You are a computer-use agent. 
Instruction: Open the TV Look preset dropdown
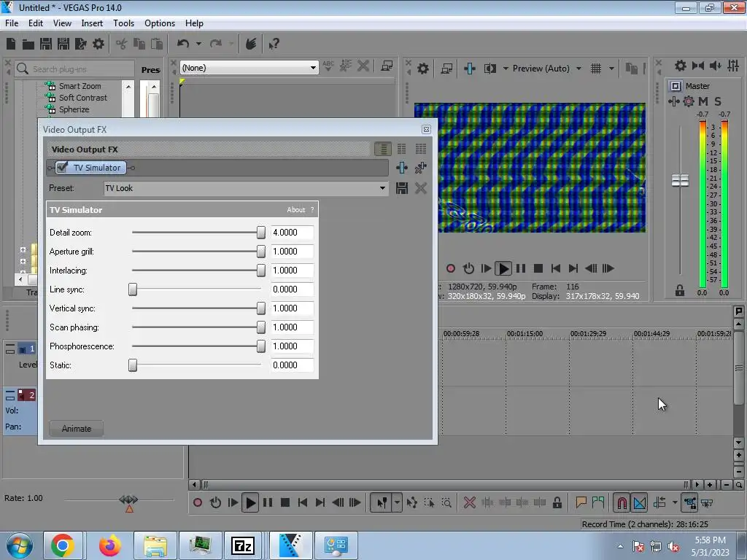tap(382, 188)
